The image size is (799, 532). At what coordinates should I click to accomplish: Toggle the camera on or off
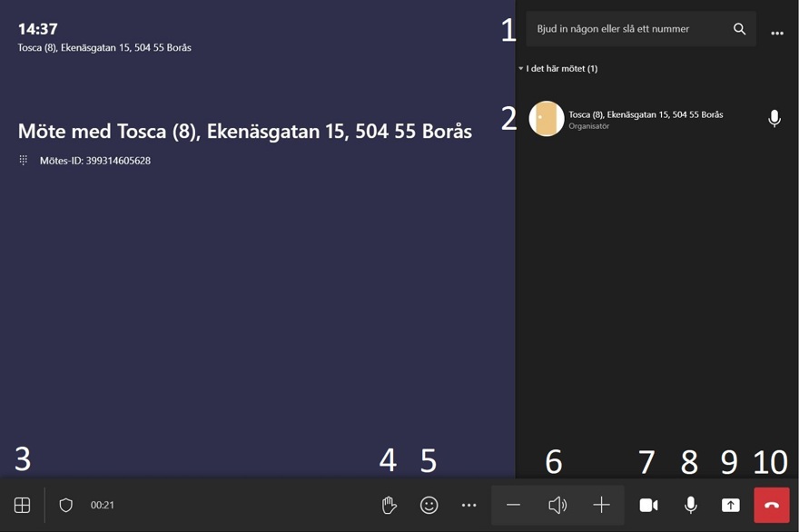tap(648, 505)
